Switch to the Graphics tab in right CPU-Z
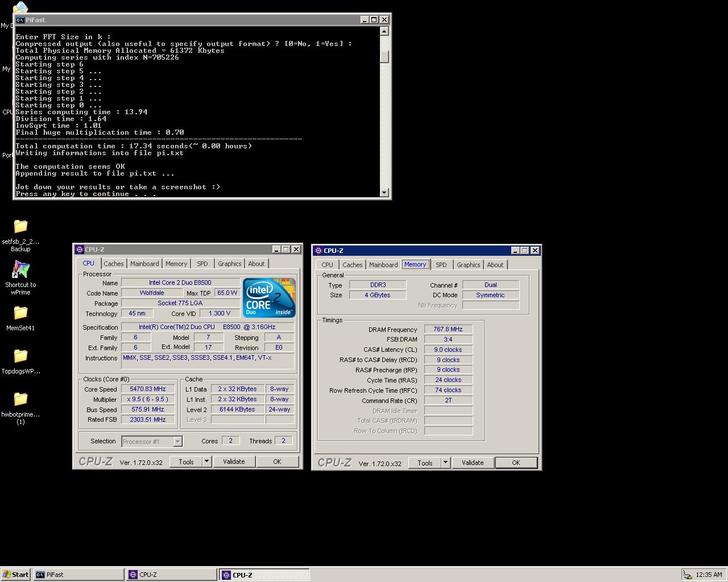This screenshot has width=728, height=582. pyautogui.click(x=469, y=265)
